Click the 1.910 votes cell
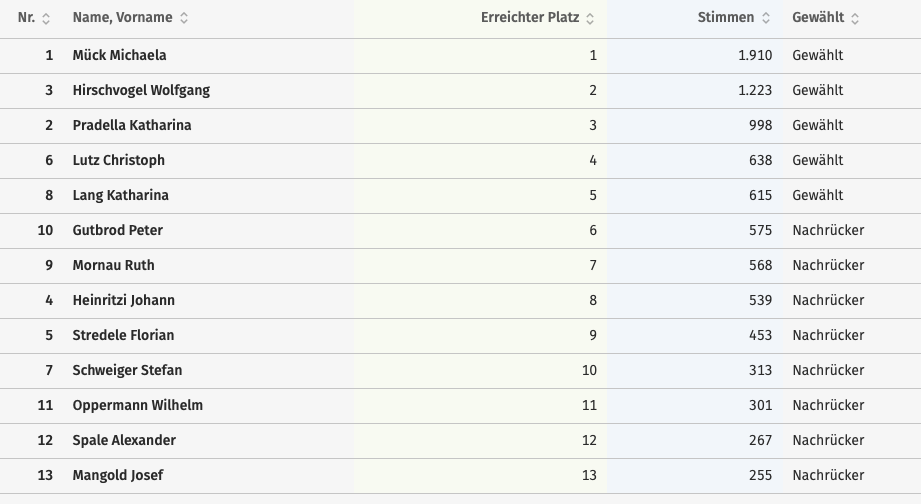 [x=755, y=55]
